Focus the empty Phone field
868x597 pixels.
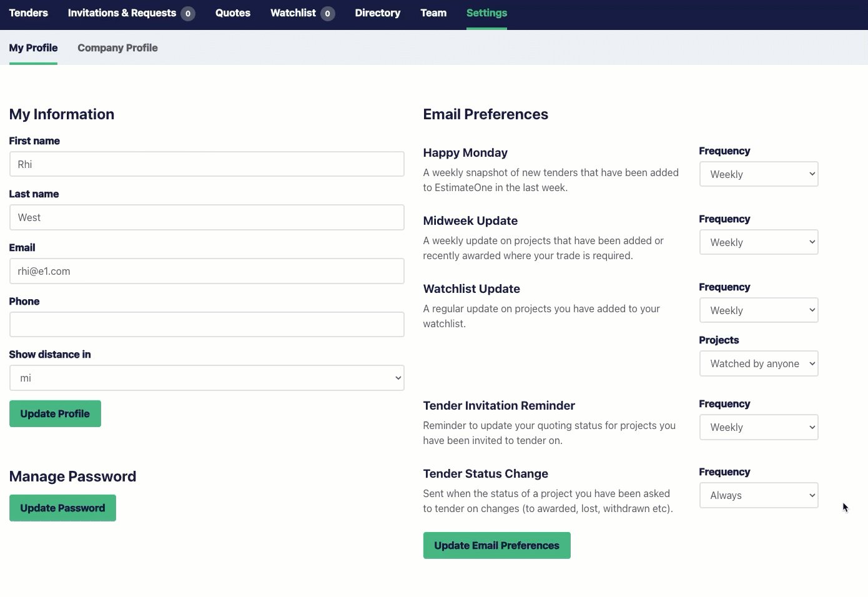tap(207, 325)
